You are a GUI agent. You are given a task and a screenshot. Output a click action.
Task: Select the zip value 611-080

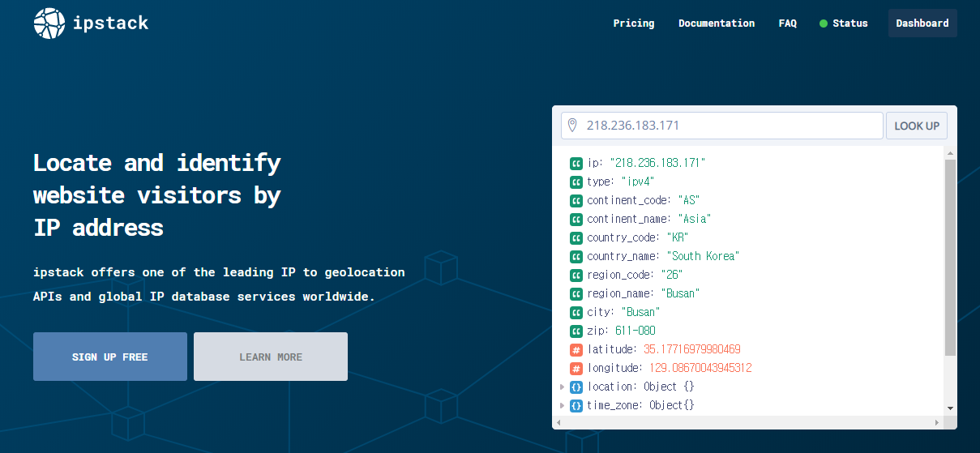(635, 331)
